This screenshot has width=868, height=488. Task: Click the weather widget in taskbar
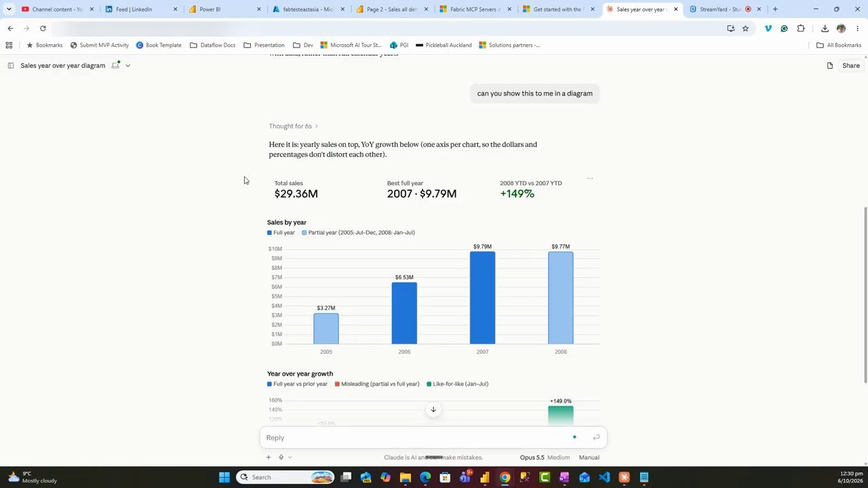[33, 477]
